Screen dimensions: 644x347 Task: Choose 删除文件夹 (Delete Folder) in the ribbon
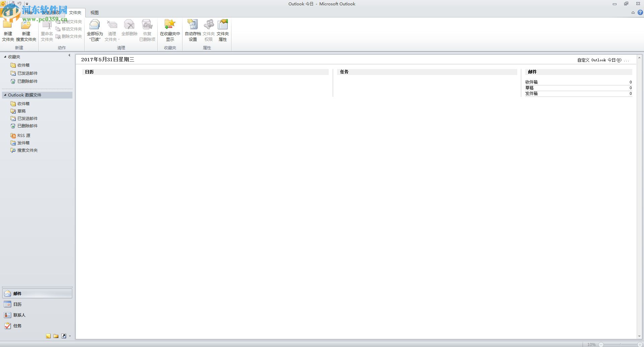click(x=69, y=37)
